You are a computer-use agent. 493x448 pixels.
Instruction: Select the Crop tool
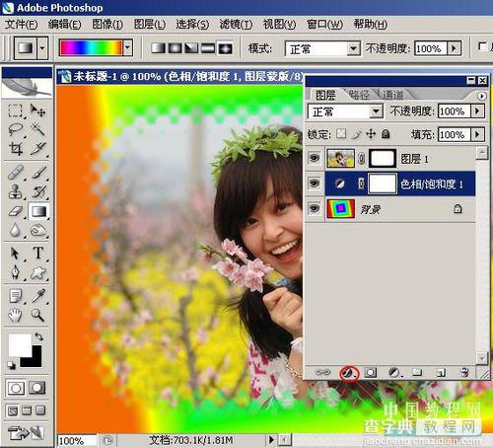click(x=16, y=148)
